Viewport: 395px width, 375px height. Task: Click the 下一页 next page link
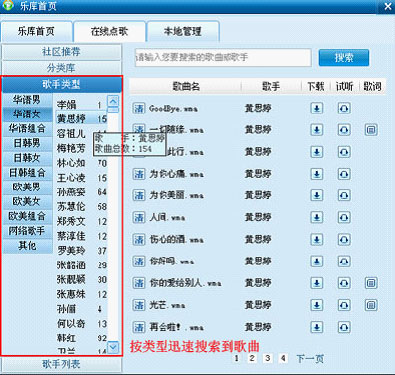tap(310, 359)
